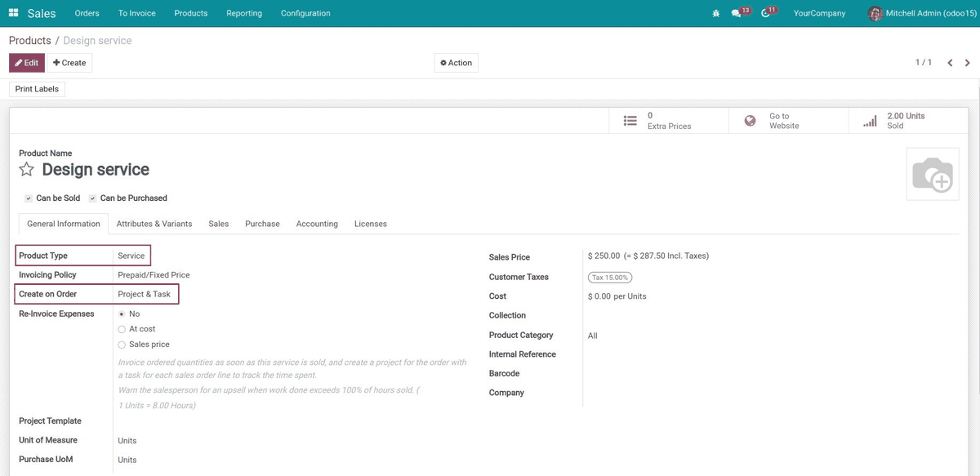Click the Create button
The height and width of the screenshot is (476, 980).
pos(69,63)
